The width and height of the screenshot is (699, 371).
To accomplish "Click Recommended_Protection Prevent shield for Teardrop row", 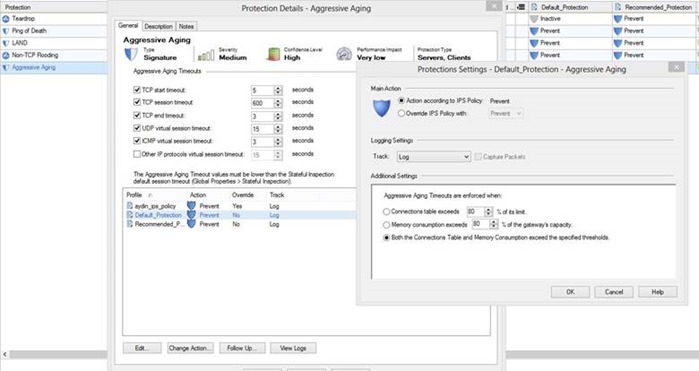I will point(618,19).
